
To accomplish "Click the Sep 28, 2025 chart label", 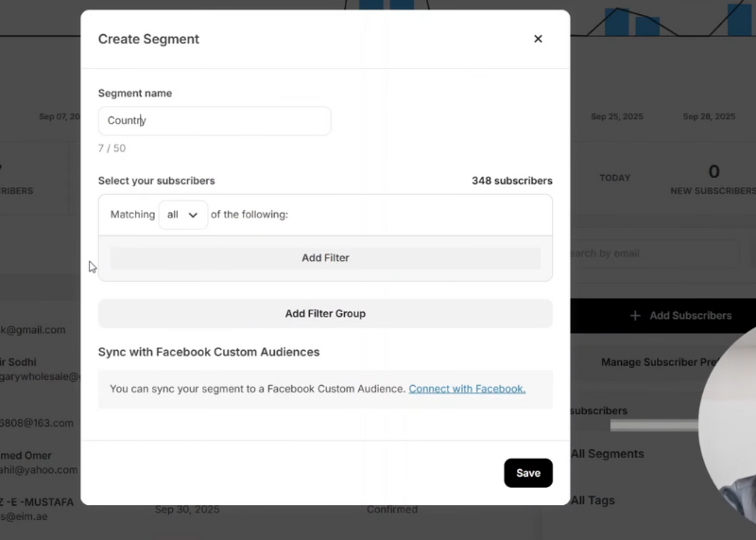I will click(x=709, y=116).
